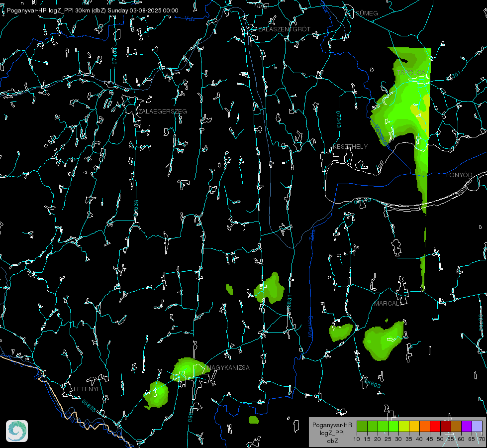Click the blue Somogy county label

pyautogui.click(x=310, y=327)
